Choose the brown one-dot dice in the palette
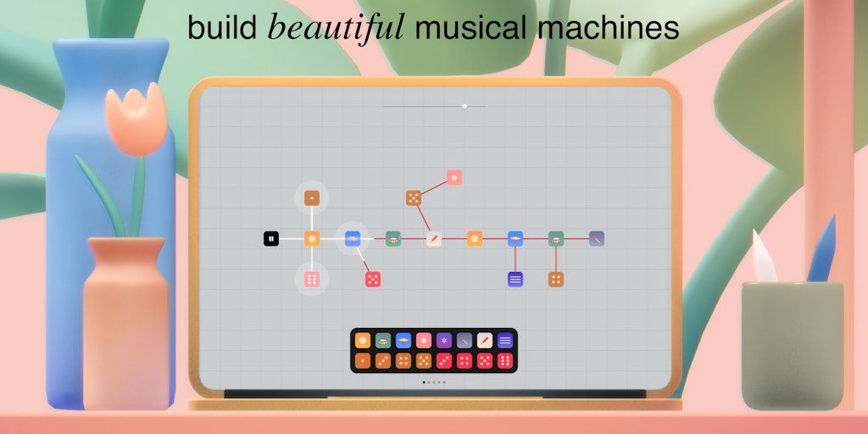Viewport: 868px width, 434px height. click(x=363, y=361)
